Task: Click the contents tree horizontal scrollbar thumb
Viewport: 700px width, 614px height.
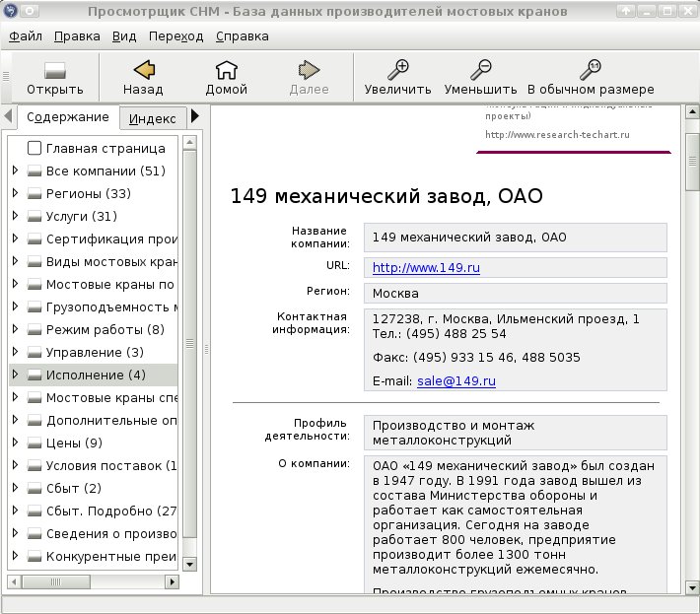Action: pyautogui.click(x=56, y=581)
